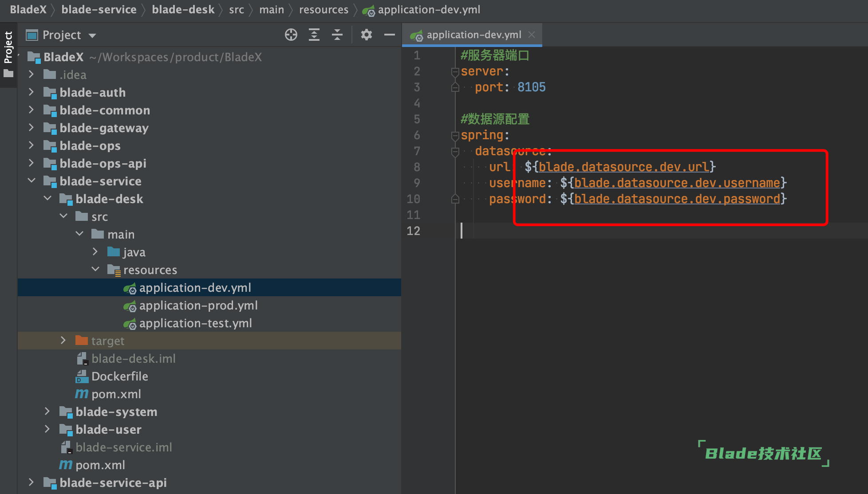
Task: Click Spring leaf icon of application-prod.yml
Action: point(130,306)
